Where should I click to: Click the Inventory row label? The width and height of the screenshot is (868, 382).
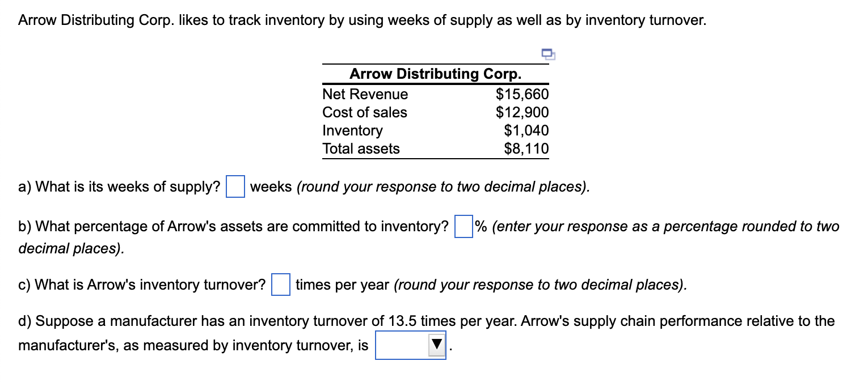pyautogui.click(x=352, y=130)
